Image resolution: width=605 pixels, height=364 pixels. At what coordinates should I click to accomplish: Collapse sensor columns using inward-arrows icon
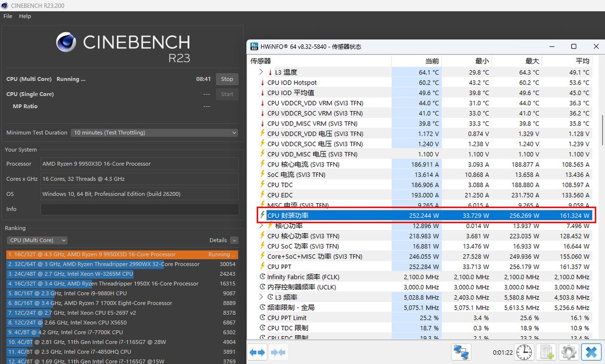[x=278, y=352]
